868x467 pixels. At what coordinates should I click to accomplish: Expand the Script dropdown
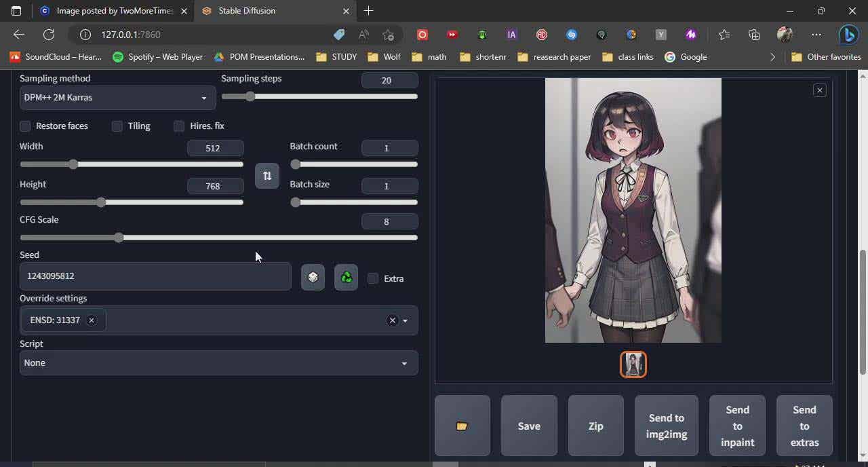pyautogui.click(x=218, y=363)
